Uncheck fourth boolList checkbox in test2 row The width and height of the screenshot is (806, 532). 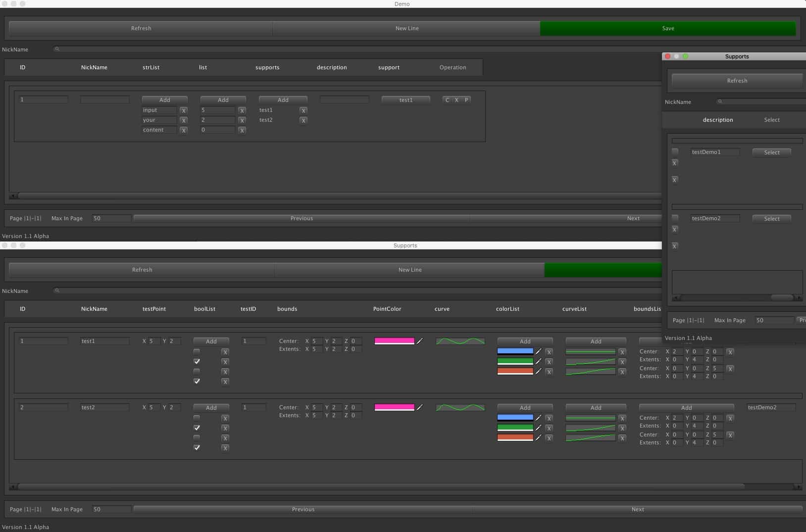(x=197, y=447)
